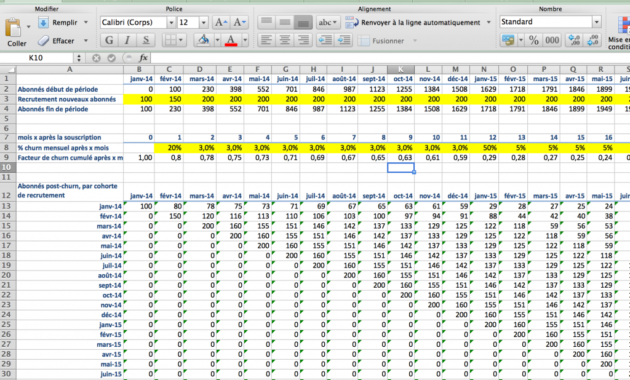Open the font size dropdown arrow

click(x=204, y=22)
